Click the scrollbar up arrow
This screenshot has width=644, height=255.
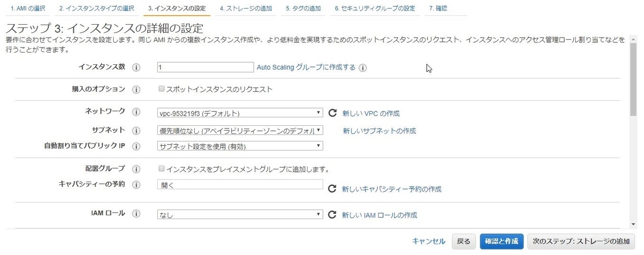click(x=634, y=38)
